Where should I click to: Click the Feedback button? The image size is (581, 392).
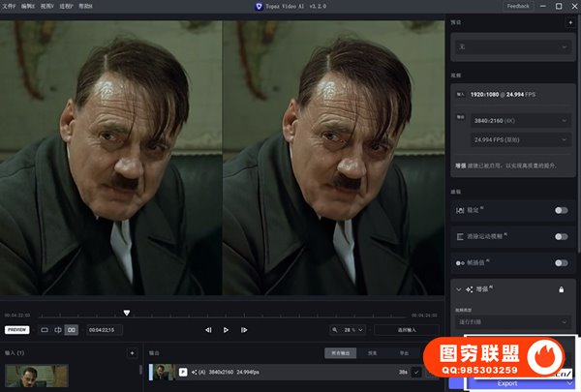tap(518, 6)
